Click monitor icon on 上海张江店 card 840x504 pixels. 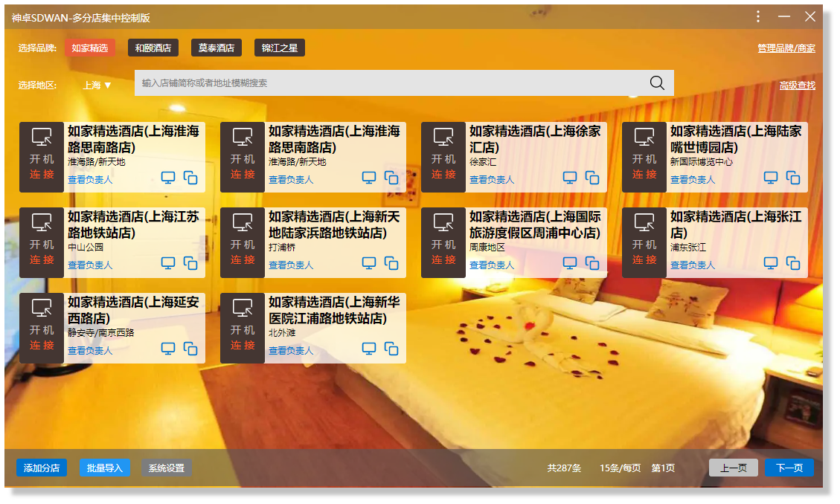[x=771, y=263]
